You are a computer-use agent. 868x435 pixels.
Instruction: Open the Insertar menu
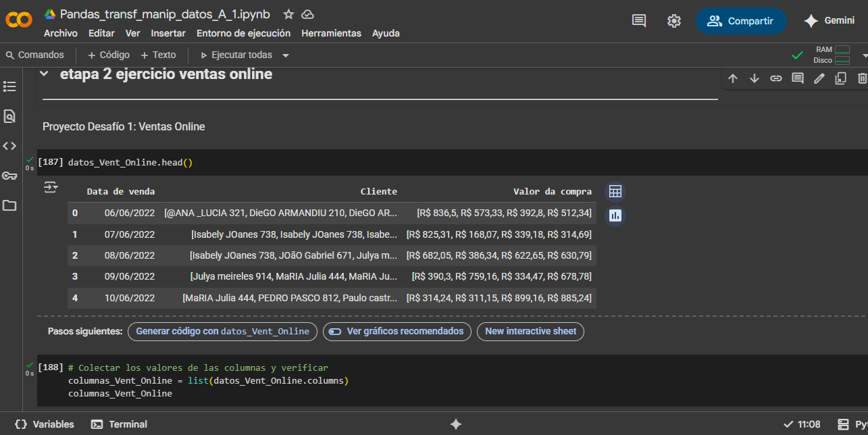[x=168, y=33]
